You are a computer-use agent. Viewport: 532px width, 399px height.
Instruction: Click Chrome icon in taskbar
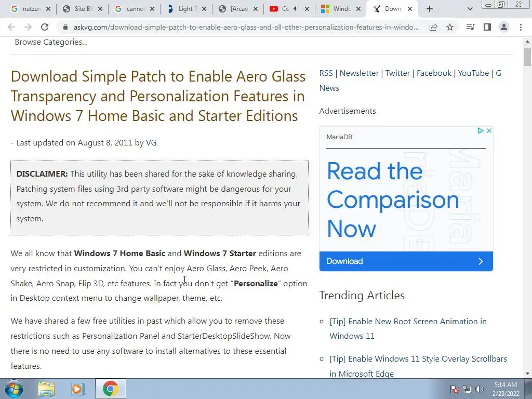(x=110, y=389)
